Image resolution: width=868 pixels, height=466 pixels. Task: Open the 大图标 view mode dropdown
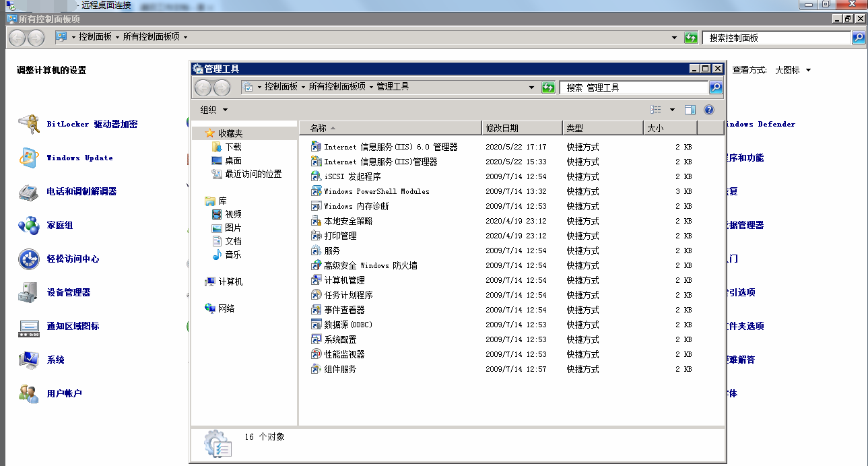(x=793, y=70)
